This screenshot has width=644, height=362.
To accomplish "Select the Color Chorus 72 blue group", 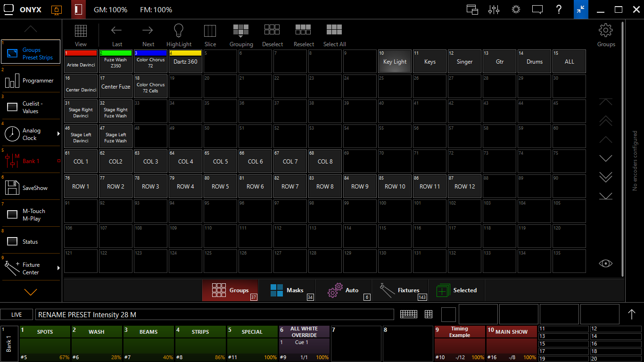I will click(x=150, y=61).
